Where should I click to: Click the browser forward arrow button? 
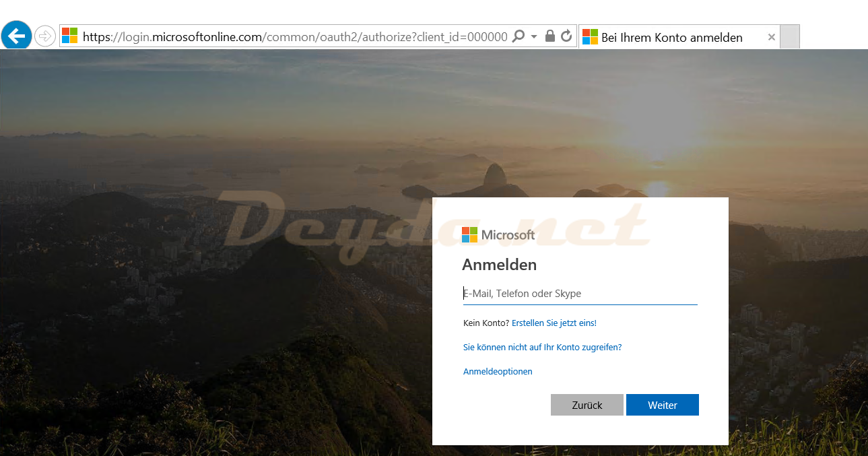44,36
